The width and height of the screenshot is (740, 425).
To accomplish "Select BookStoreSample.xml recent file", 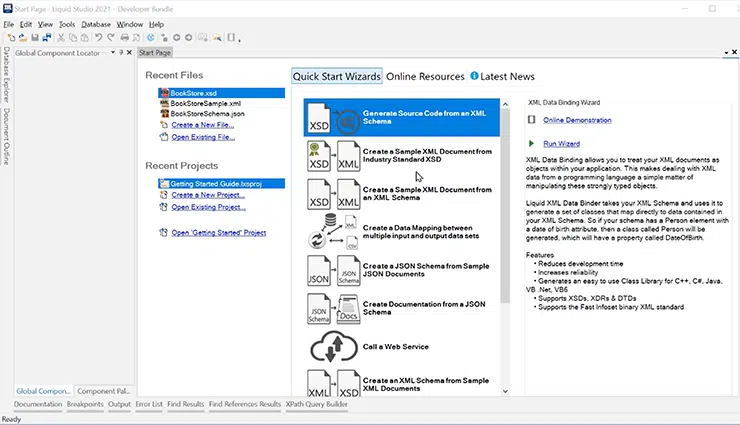I will [x=205, y=103].
